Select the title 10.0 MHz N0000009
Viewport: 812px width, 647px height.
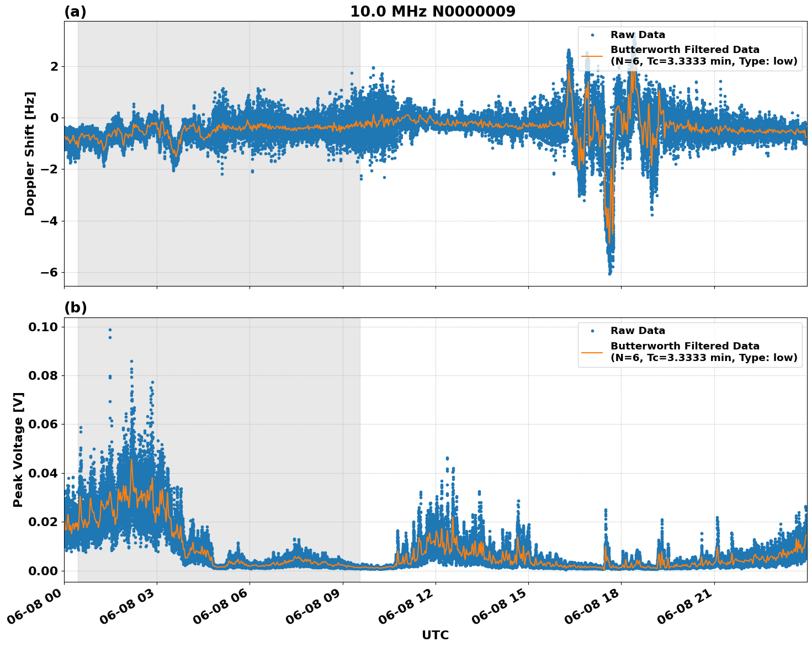click(434, 10)
